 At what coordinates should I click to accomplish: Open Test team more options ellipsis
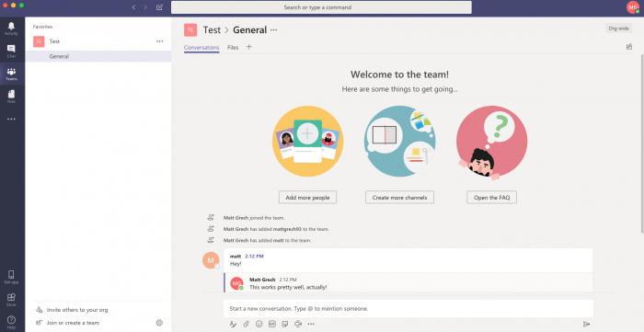pyautogui.click(x=160, y=41)
